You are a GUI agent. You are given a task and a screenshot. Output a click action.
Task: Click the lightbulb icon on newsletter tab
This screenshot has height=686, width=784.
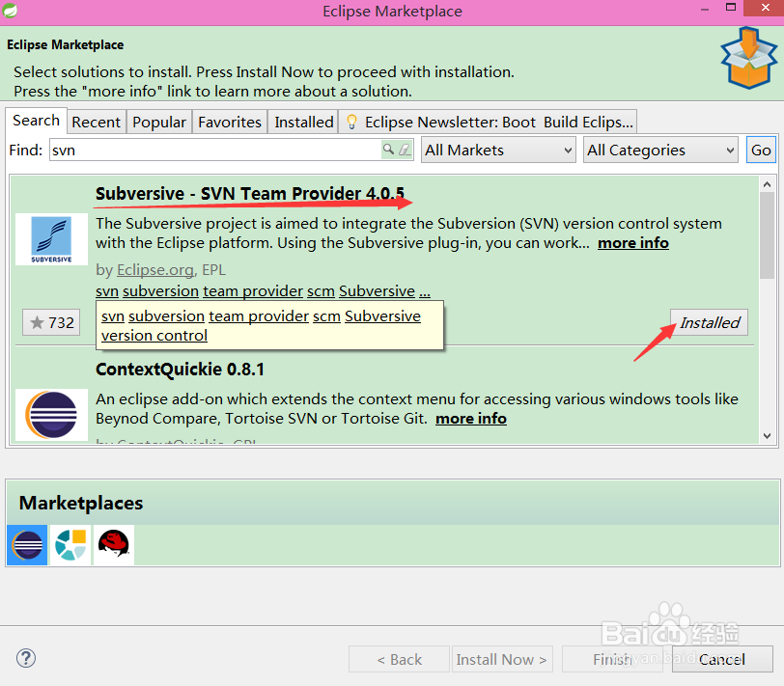point(352,122)
